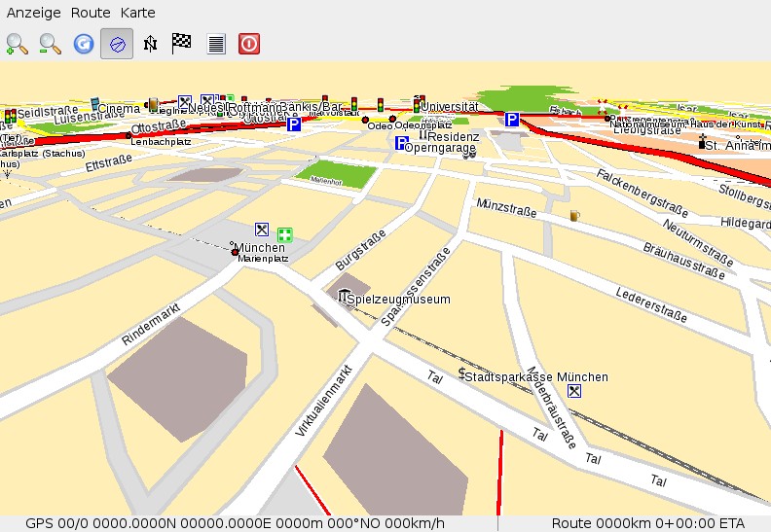
Task: Click the restaurant icon below Stadtsparkasse
Action: tap(575, 391)
